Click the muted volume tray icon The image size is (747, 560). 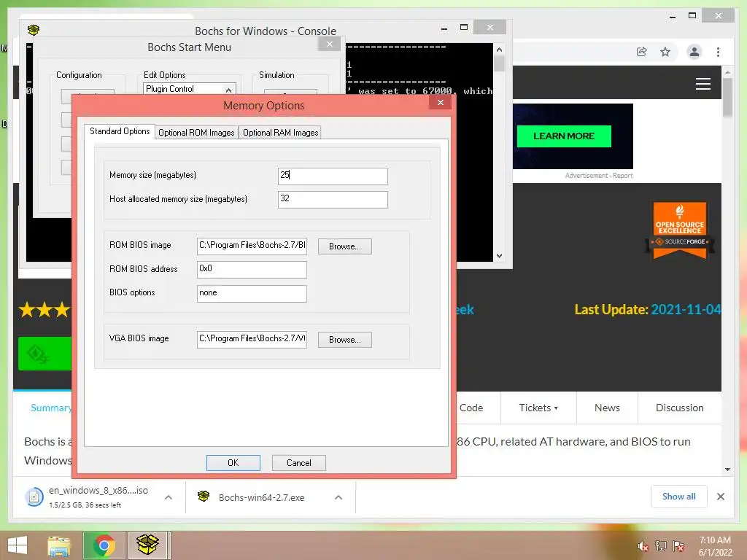click(x=643, y=546)
